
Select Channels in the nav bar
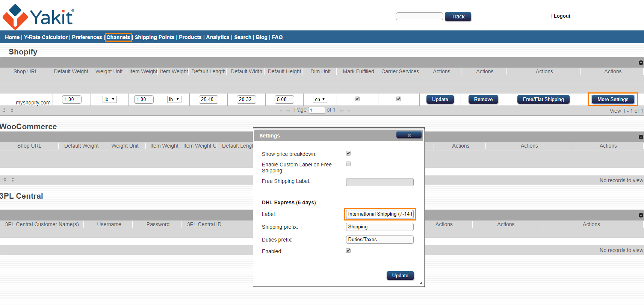[x=118, y=37]
